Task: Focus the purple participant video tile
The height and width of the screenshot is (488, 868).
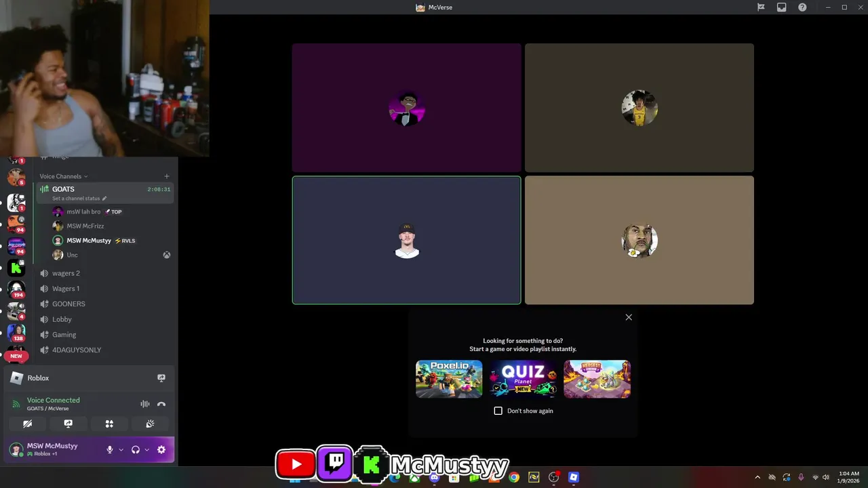Action: pos(406,108)
